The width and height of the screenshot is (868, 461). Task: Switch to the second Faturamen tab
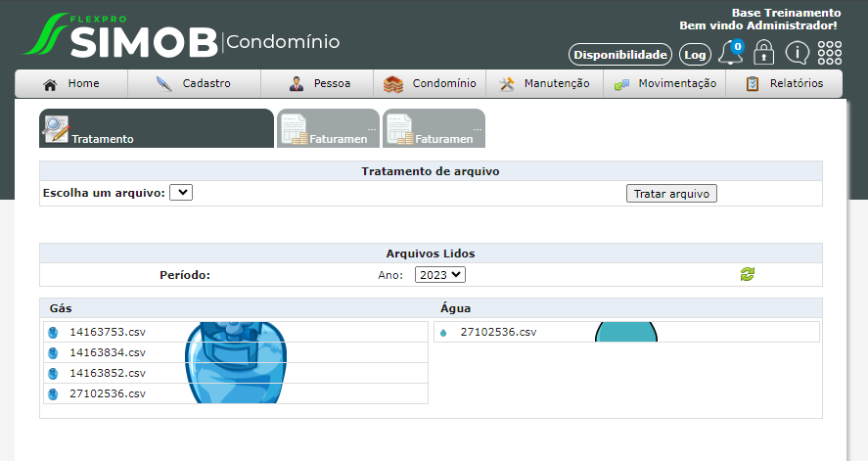(434, 128)
